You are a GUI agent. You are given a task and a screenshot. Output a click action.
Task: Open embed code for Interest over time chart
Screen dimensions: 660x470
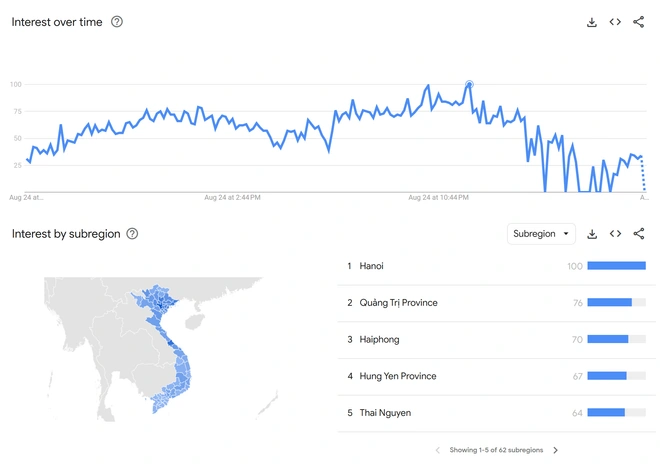[615, 22]
